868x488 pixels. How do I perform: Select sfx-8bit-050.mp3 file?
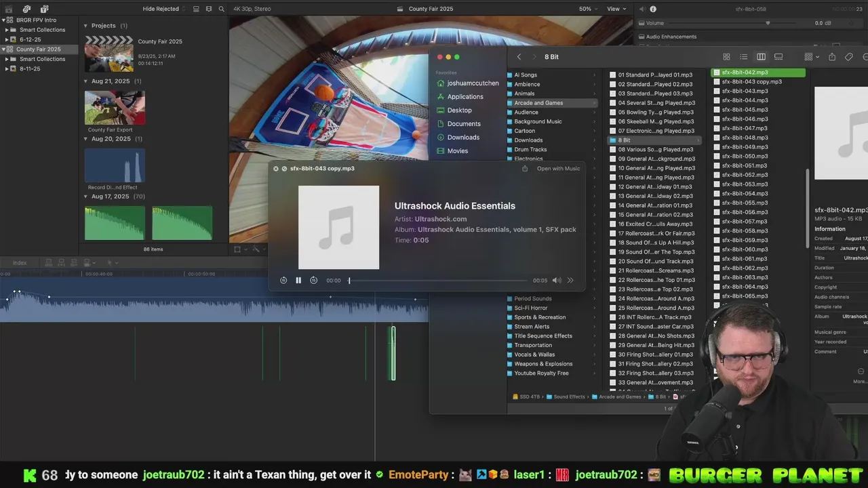(758, 156)
